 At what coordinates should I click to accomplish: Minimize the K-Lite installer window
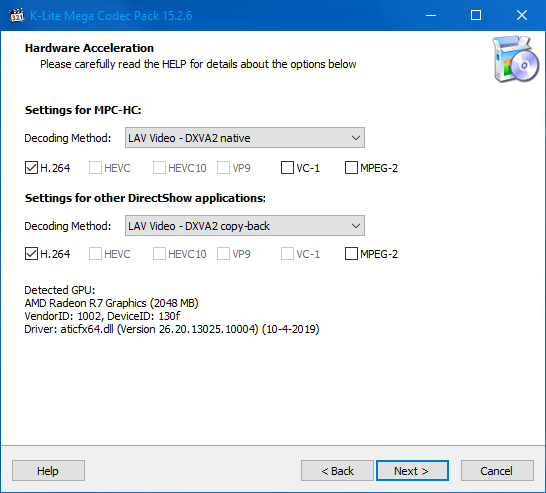[431, 15]
